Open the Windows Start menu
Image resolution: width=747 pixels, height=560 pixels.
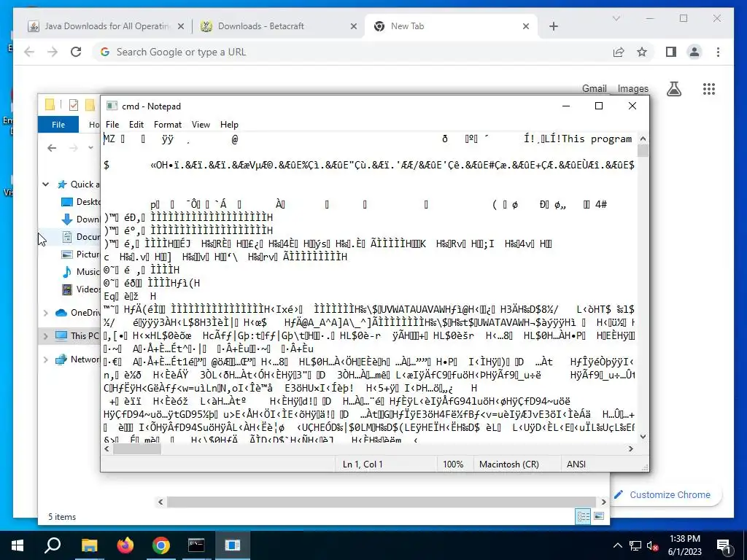18,545
